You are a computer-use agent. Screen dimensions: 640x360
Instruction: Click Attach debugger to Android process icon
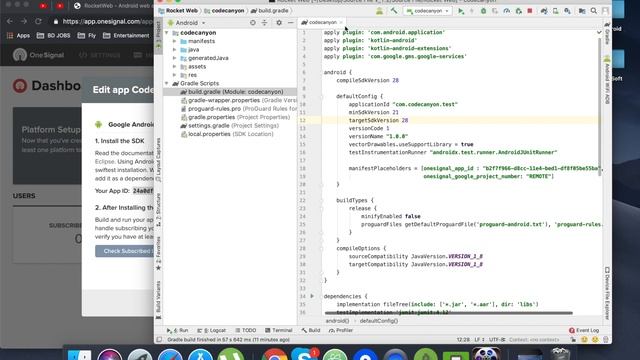coord(518,11)
